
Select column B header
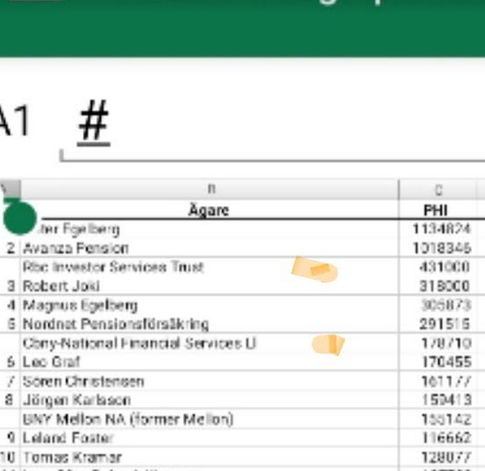pos(210,189)
